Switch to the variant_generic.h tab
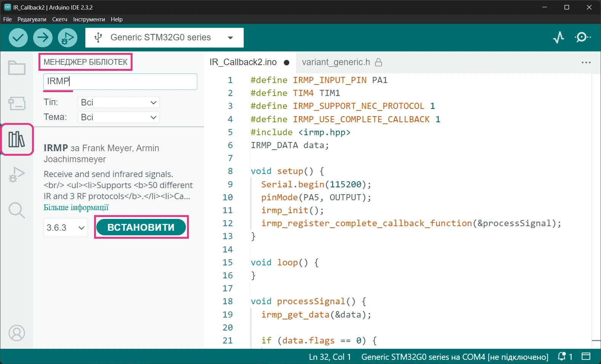 click(336, 62)
